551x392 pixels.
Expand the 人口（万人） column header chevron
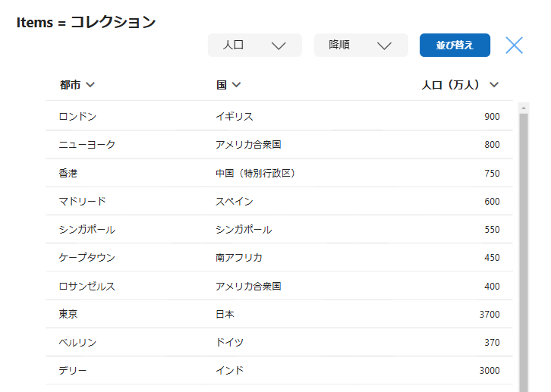[x=494, y=85]
